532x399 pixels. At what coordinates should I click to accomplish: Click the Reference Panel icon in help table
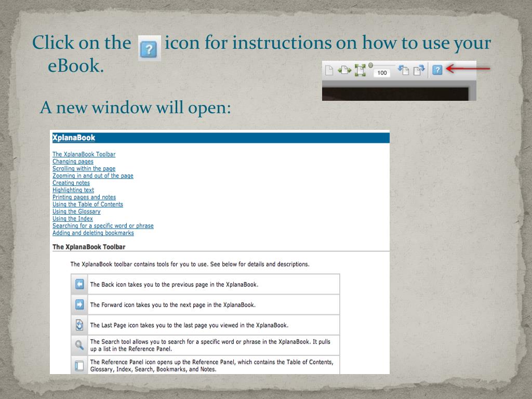(x=79, y=365)
